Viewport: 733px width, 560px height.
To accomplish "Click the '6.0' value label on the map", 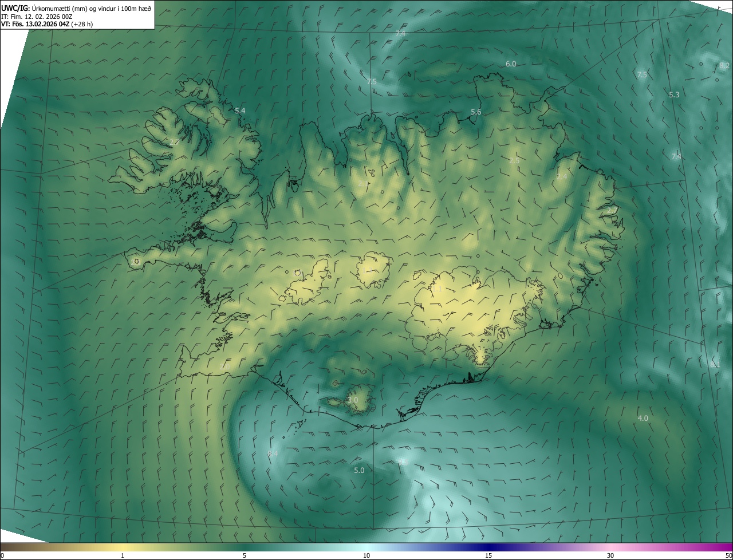I will 511,64.
